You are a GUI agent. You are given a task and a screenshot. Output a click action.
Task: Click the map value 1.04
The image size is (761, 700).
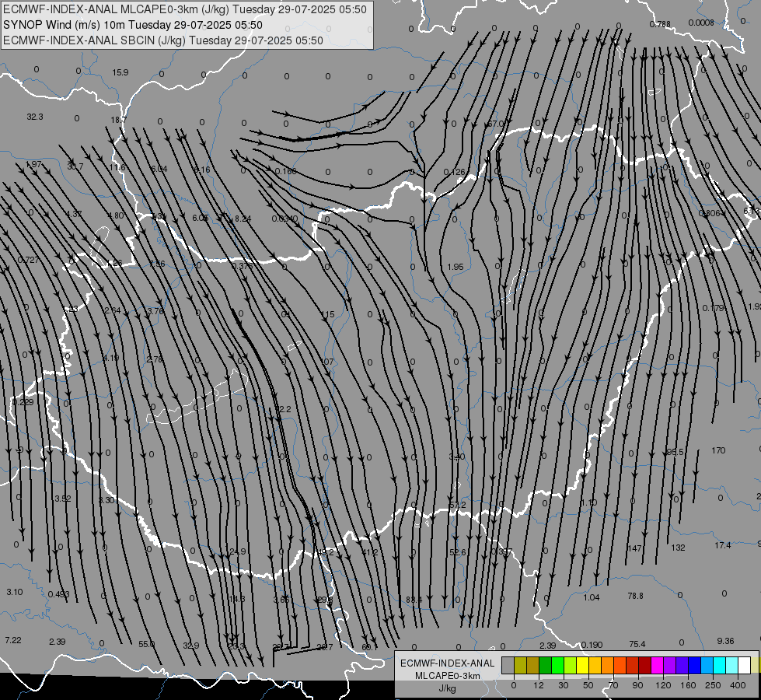click(592, 597)
